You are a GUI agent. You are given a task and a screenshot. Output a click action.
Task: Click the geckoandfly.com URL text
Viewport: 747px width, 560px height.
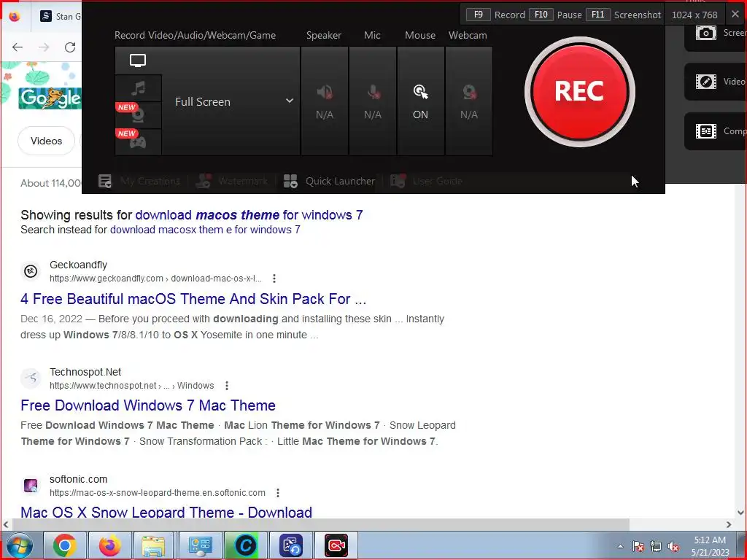pos(156,279)
